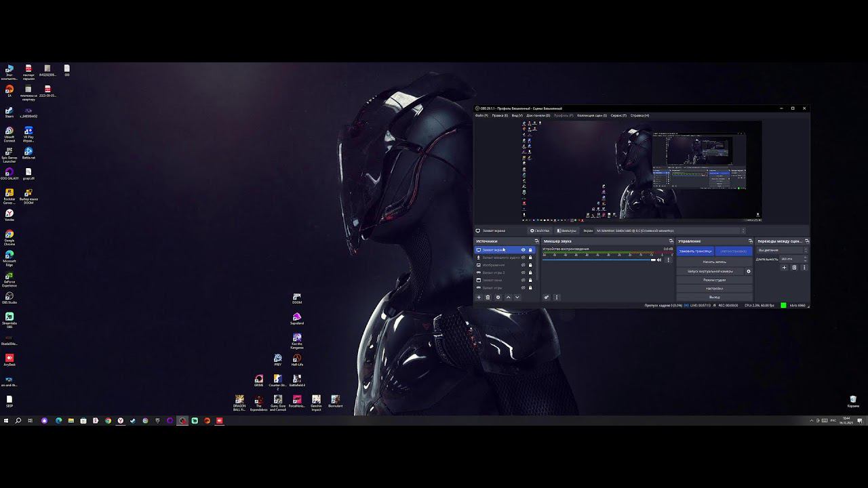Open the AnyDesk desktop shortcut
This screenshot has width=868, height=488.
[9, 360]
